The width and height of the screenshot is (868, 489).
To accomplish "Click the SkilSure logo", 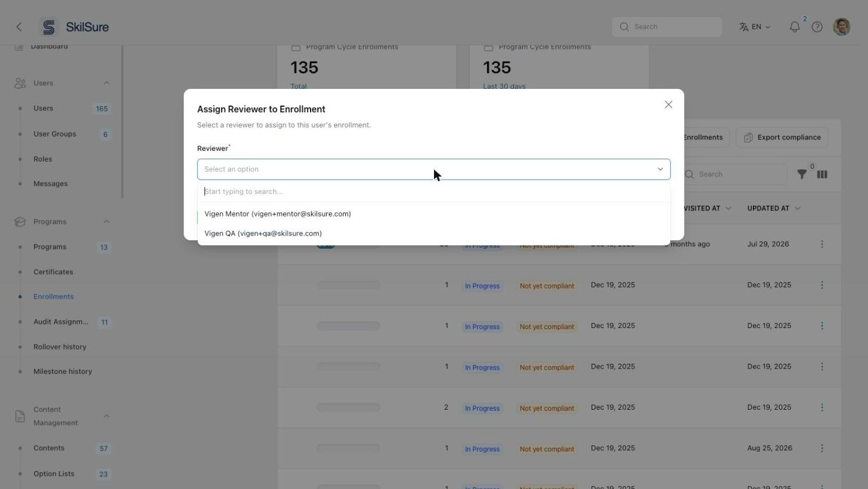I will click(x=75, y=27).
